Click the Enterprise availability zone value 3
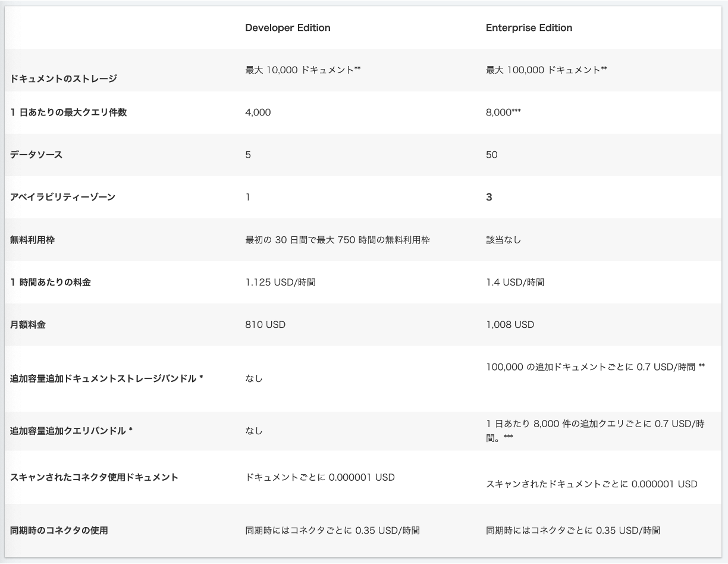Screen dimensions: 728x564 point(489,197)
